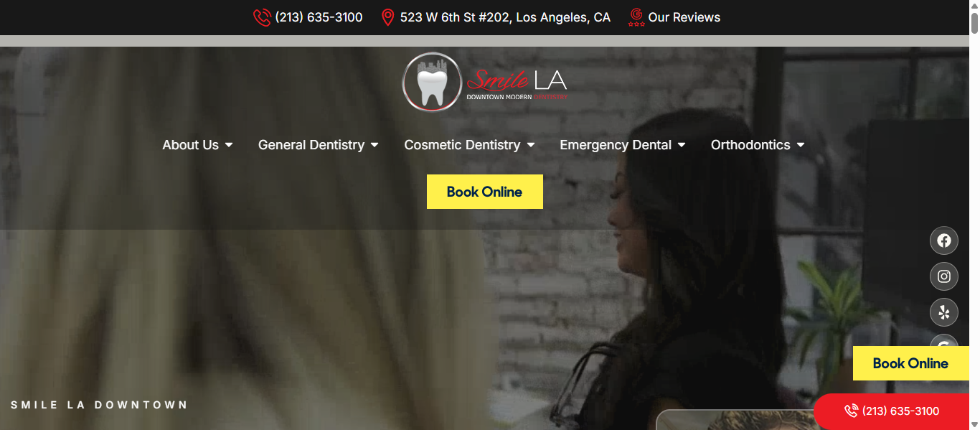Open the Instagram social icon
Viewport: 980px width, 430px height.
tap(944, 276)
